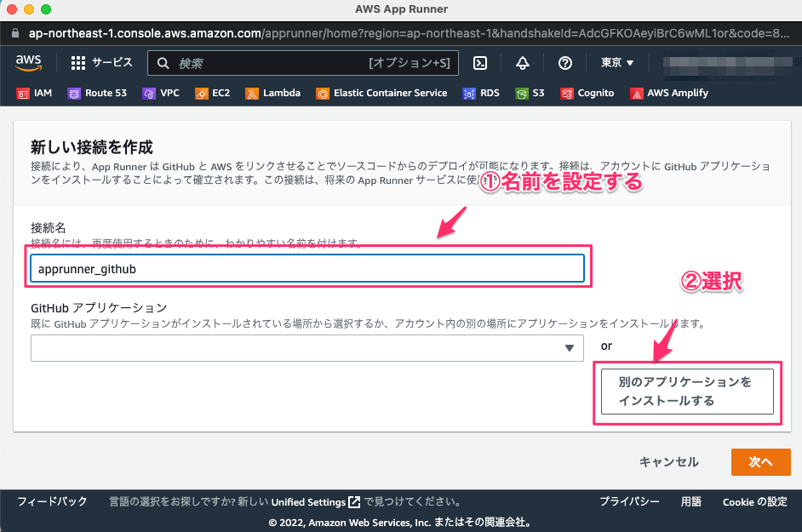Launch the CloudShell terminal icon
Screen dimensions: 802x532
pyautogui.click(x=480, y=63)
